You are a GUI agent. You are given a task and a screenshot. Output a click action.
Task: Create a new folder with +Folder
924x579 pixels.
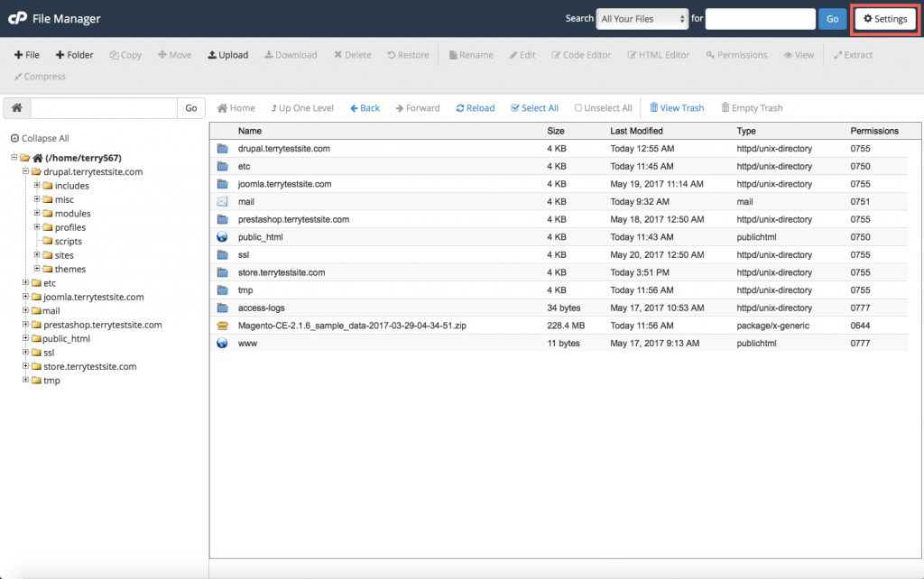point(74,54)
